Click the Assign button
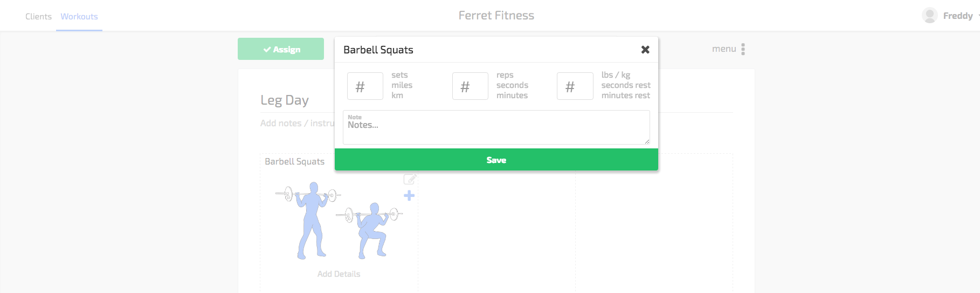Image resolution: width=980 pixels, height=293 pixels. 281,49
